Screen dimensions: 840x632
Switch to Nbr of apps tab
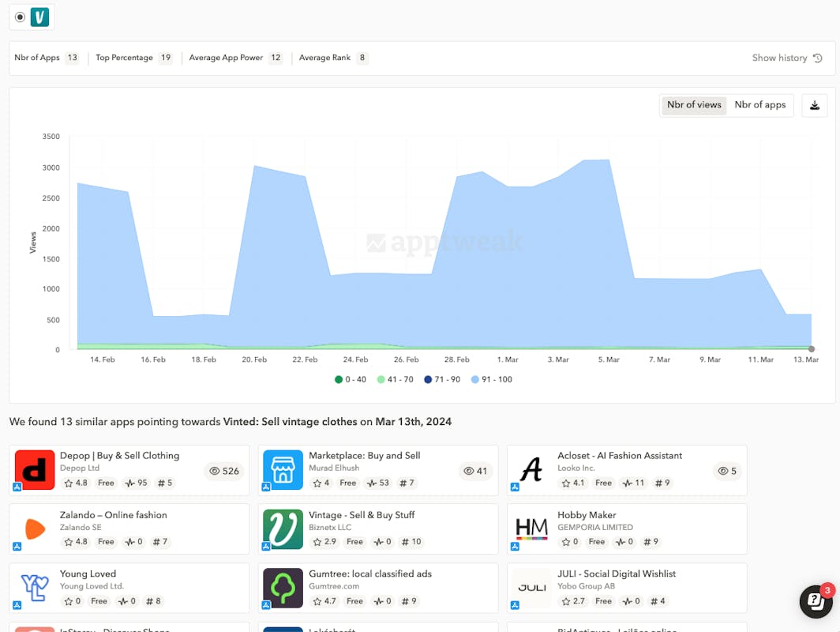tap(759, 105)
